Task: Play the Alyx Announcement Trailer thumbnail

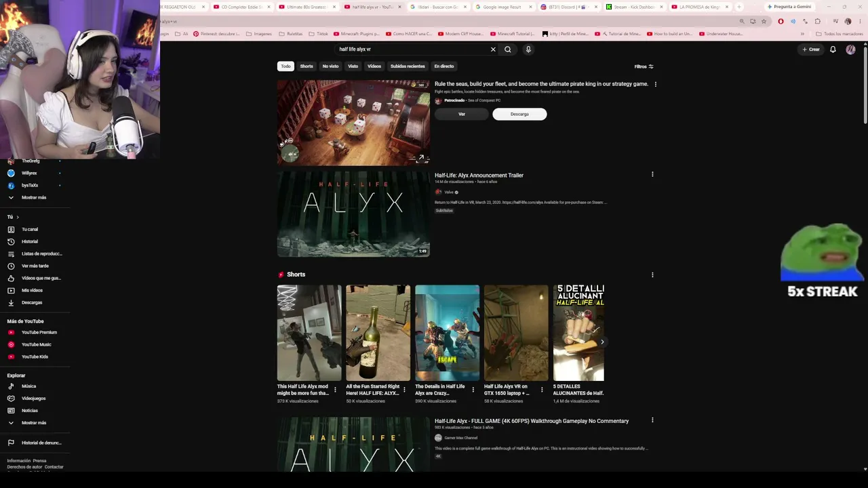Action: 353,213
